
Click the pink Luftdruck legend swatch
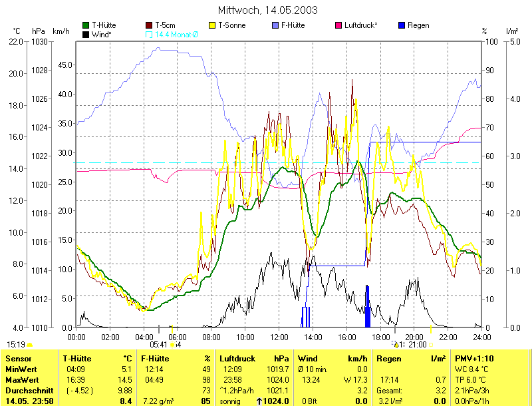tap(339, 25)
